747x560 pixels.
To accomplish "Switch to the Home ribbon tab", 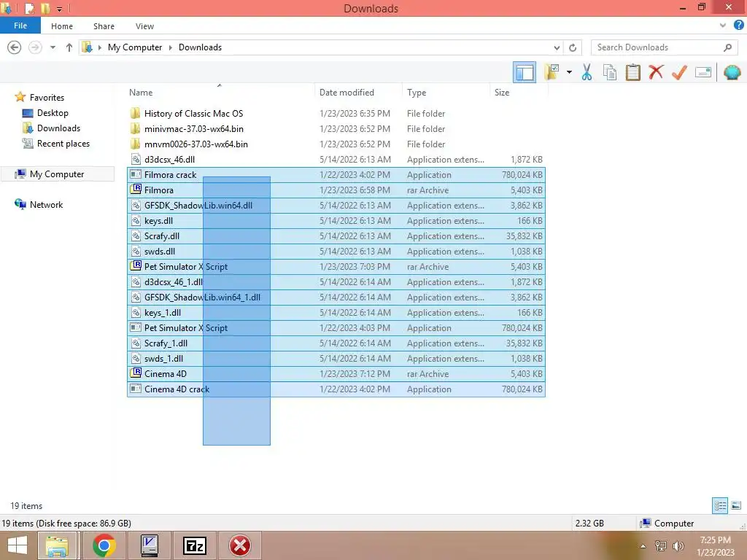I will [62, 26].
